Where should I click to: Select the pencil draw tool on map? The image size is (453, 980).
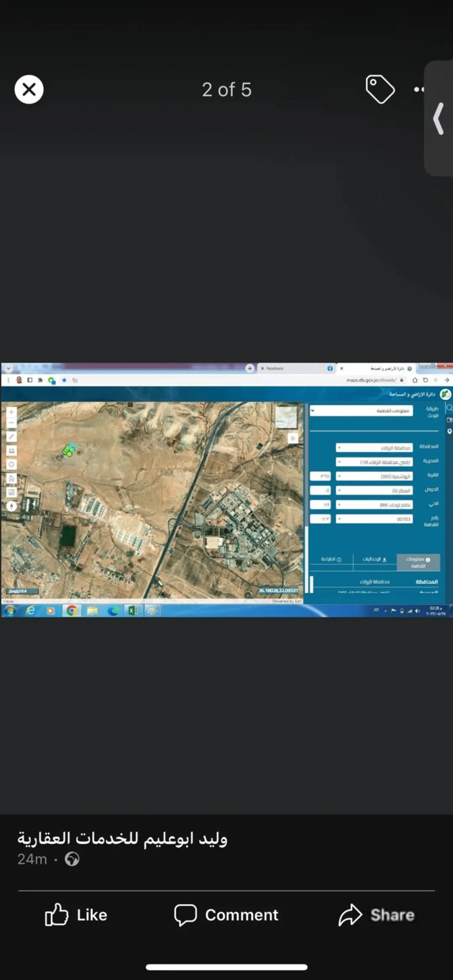coord(11,437)
